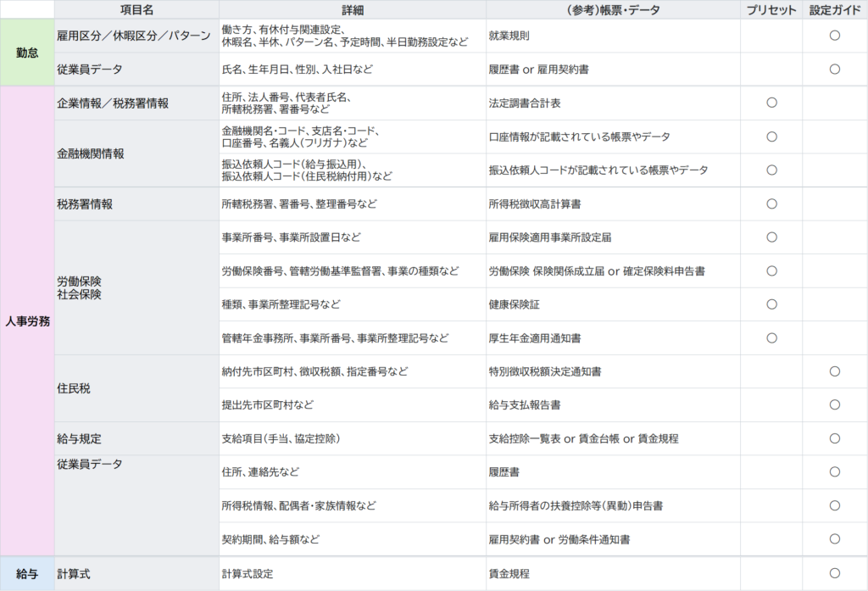The image size is (868, 591).
Task: Click the 詳細 column header
Action: point(352,9)
